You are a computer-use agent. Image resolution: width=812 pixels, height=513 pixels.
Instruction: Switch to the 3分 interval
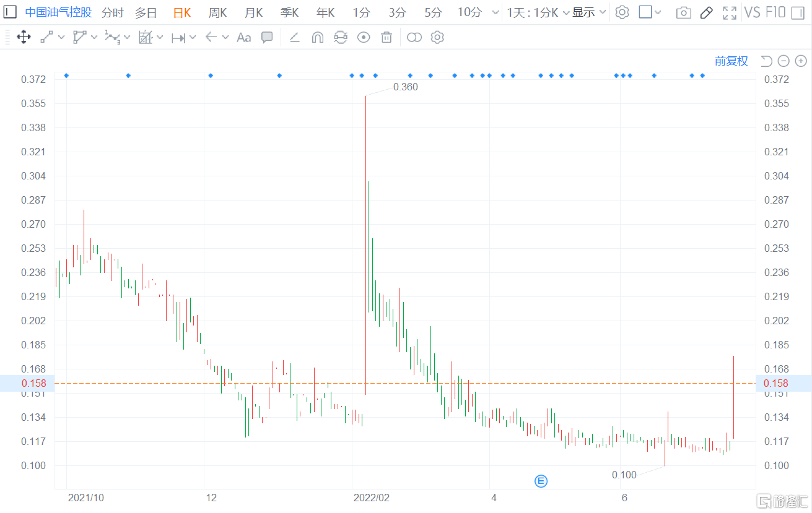tap(397, 12)
